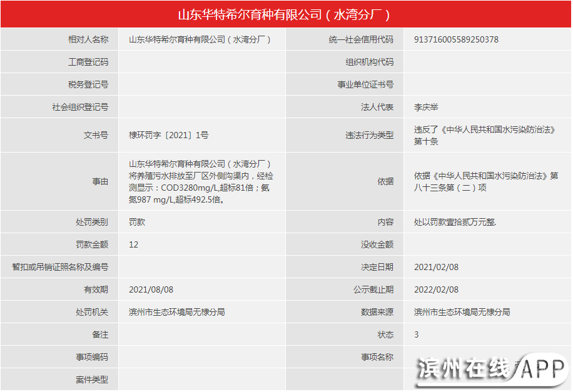Select the unified social credit code 913716005589250378

[456, 39]
